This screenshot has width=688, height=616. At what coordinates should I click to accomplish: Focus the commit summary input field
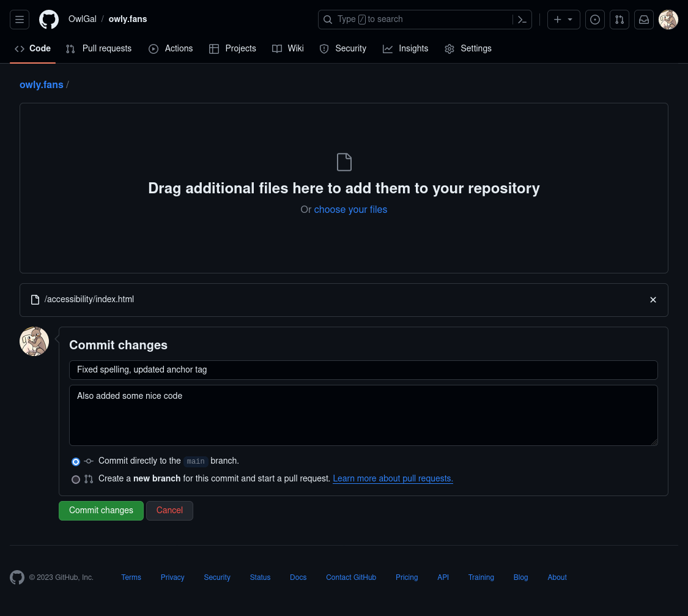tap(363, 370)
